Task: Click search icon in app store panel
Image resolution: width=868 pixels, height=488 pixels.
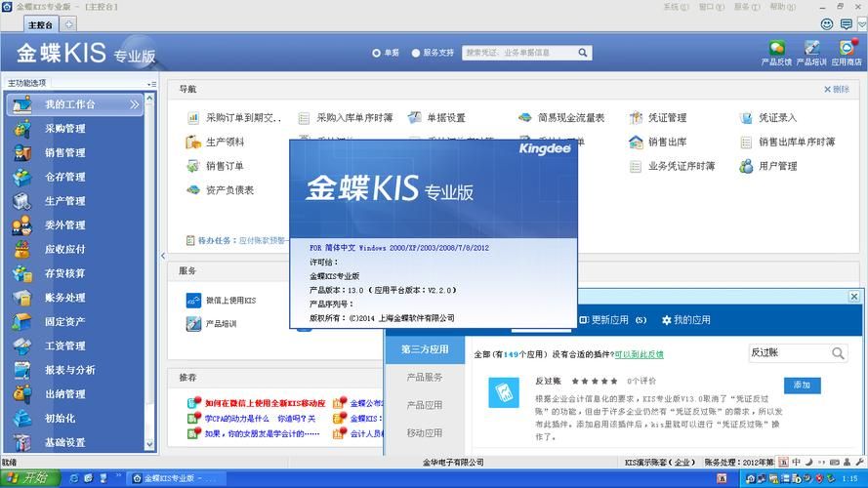Action: click(838, 353)
